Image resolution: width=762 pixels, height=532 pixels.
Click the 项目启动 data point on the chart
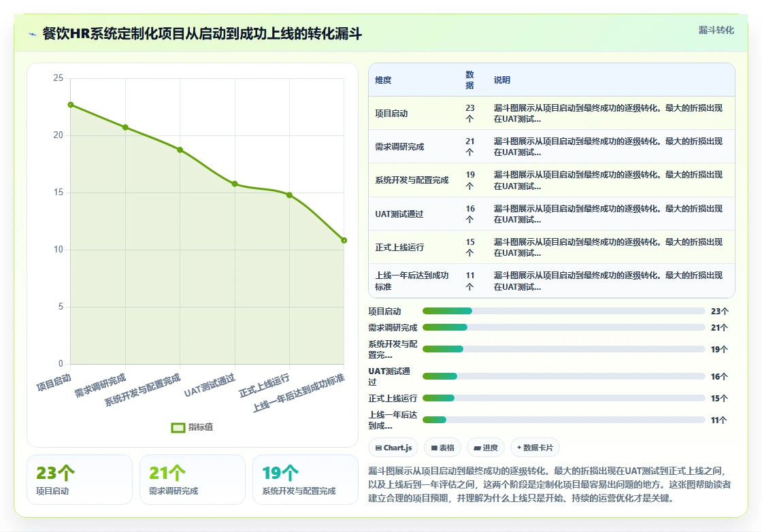click(x=71, y=105)
